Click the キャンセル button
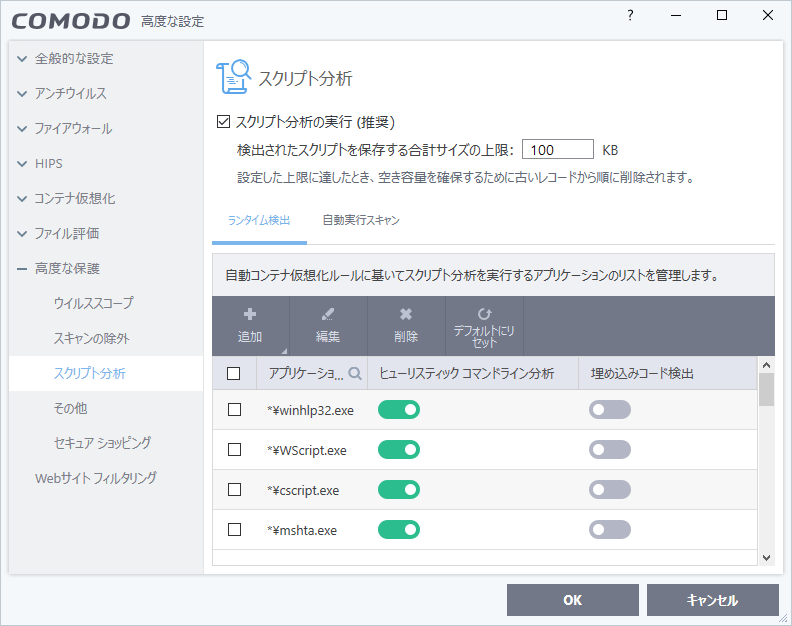The image size is (792, 626). [x=712, y=600]
